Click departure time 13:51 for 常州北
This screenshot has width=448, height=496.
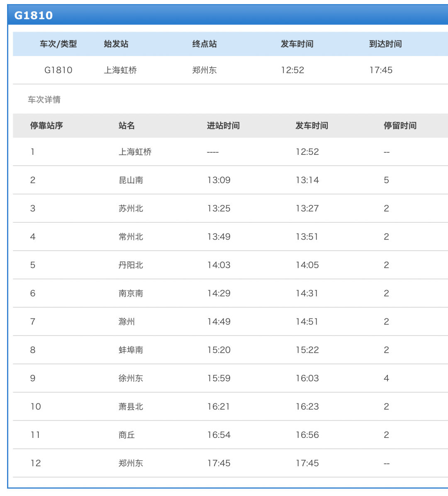click(307, 237)
